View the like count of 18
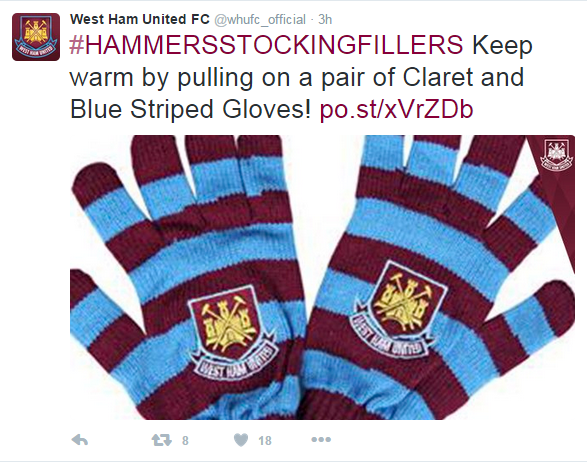Screen dimensions: 587x465 coord(265,441)
